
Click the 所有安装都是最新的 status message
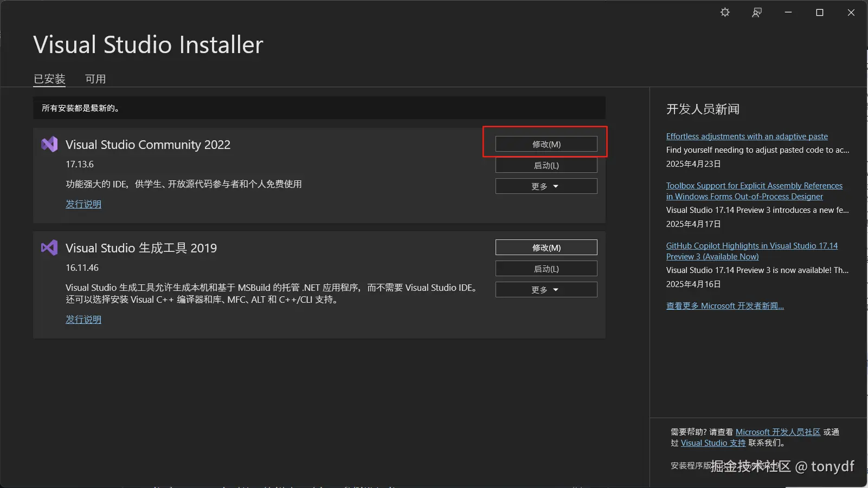[81, 108]
